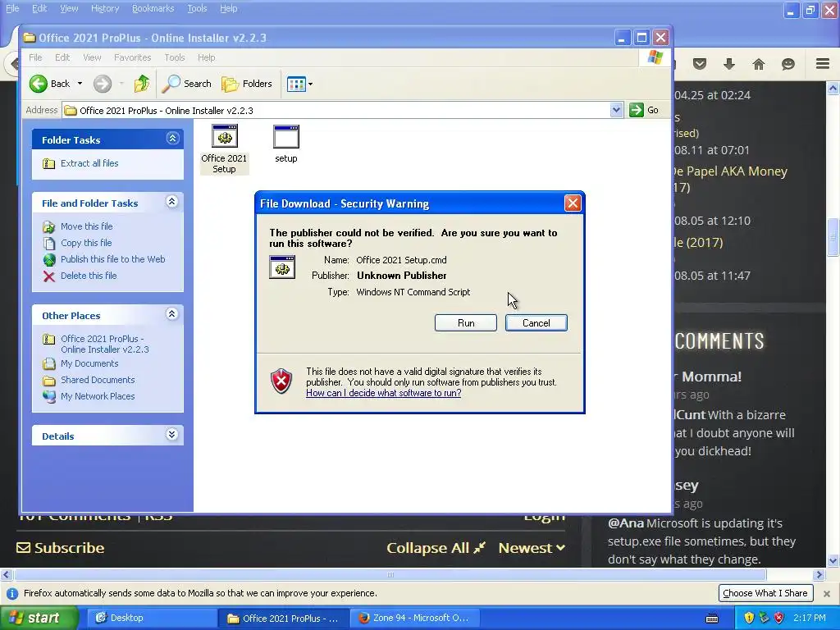Open Explorer View menu
Screen dimensions: 840x630
pyautogui.click(x=92, y=57)
